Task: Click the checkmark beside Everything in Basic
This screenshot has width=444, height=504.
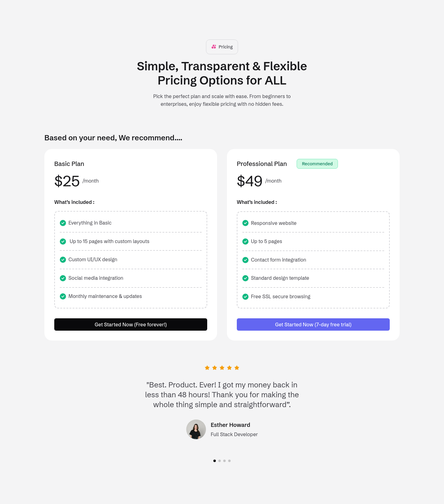Action: [x=63, y=223]
